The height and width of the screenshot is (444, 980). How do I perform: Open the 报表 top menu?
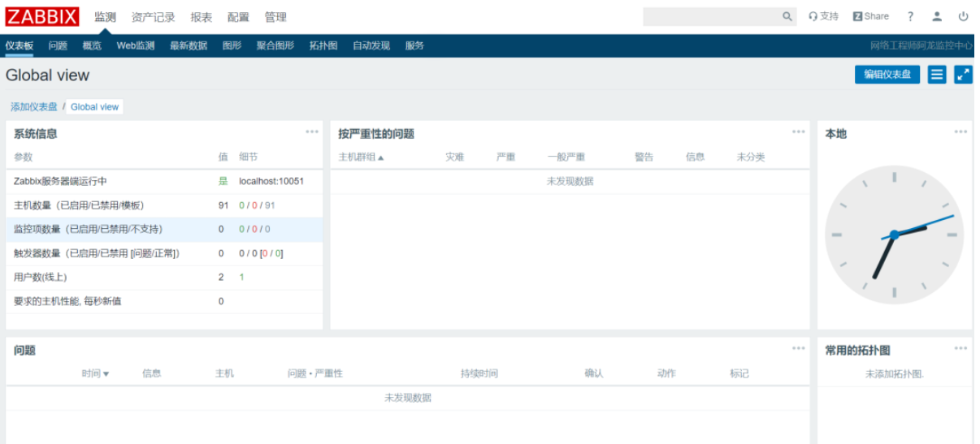tap(202, 17)
